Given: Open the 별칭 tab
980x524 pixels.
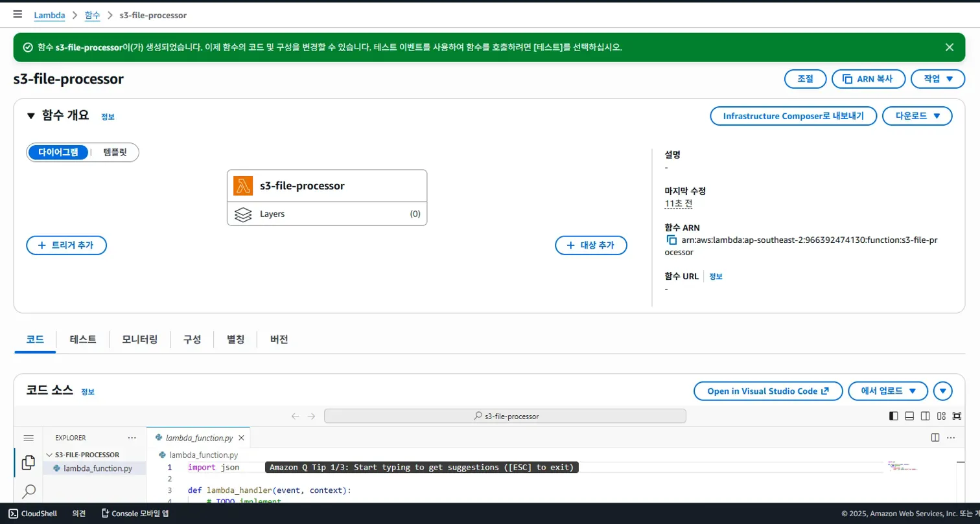Looking at the screenshot, I should 235,339.
